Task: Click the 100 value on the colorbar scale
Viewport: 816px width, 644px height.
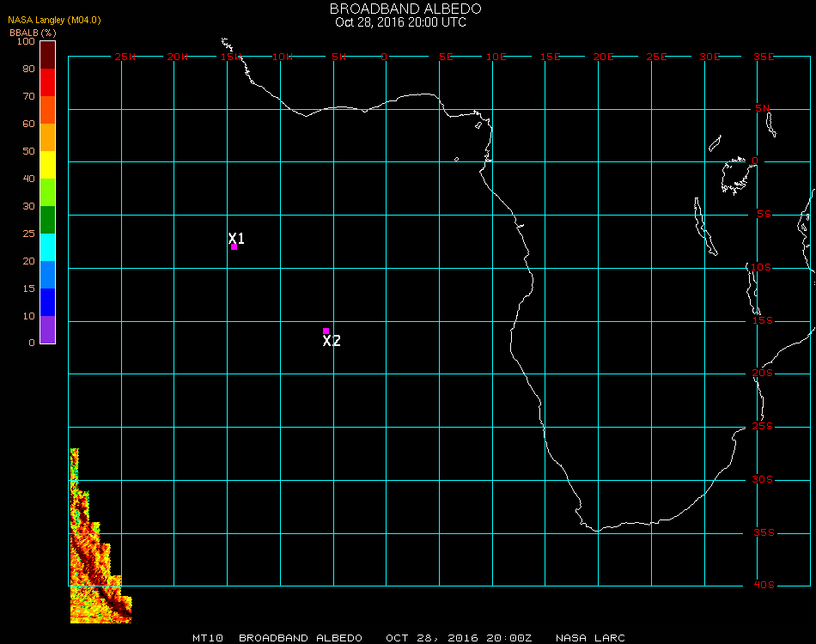Action: [26, 41]
